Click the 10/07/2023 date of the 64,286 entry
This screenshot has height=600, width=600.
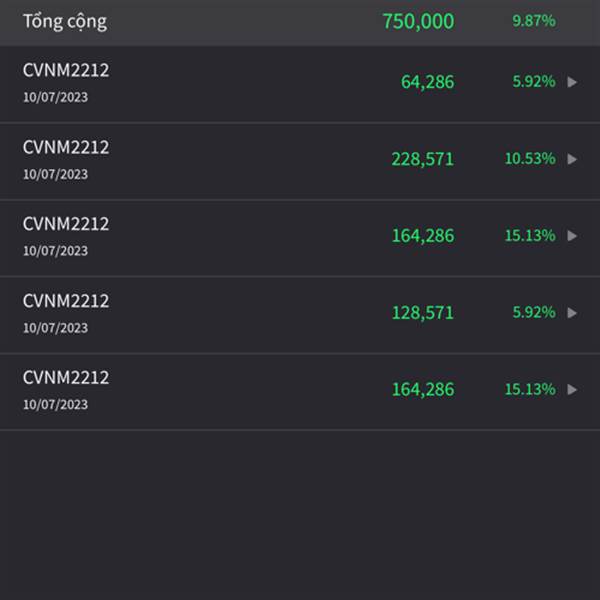click(x=55, y=97)
